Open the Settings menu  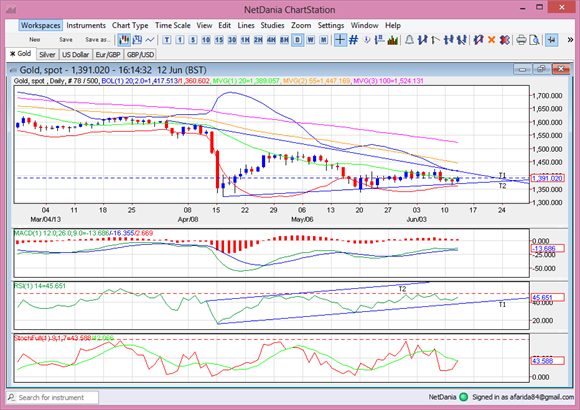click(x=331, y=25)
